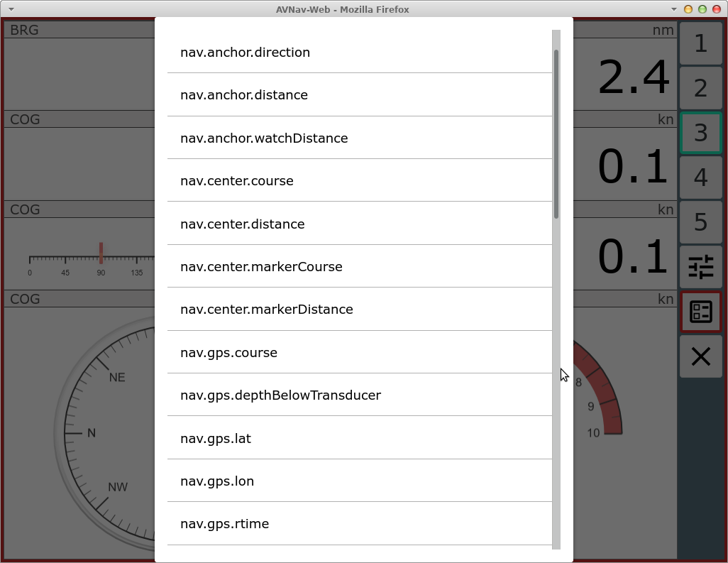Click the layout editor icon

[700, 312]
